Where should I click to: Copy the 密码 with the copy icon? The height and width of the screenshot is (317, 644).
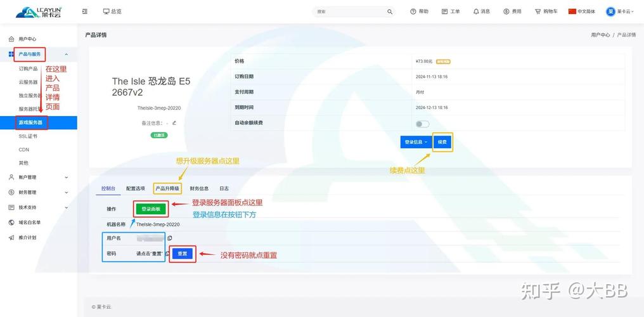(167, 254)
